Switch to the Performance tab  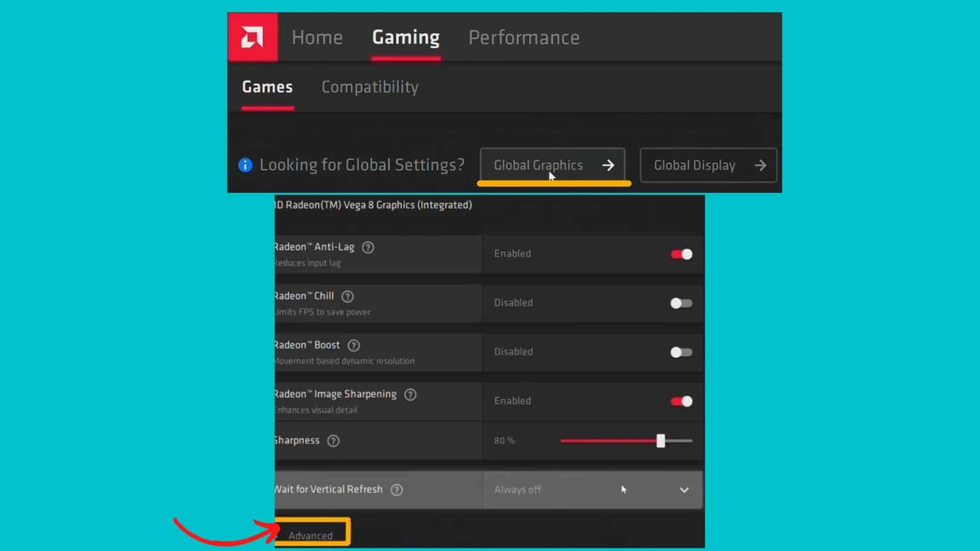(524, 37)
